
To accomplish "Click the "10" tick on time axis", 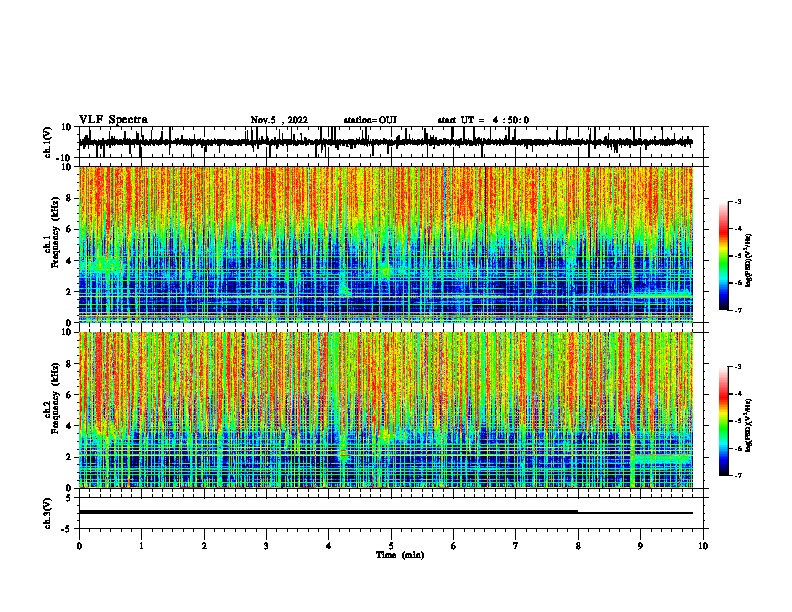I will (703, 546).
